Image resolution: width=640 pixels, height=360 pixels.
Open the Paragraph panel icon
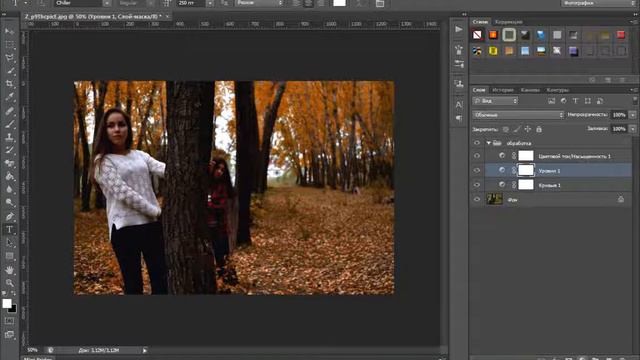click(459, 118)
